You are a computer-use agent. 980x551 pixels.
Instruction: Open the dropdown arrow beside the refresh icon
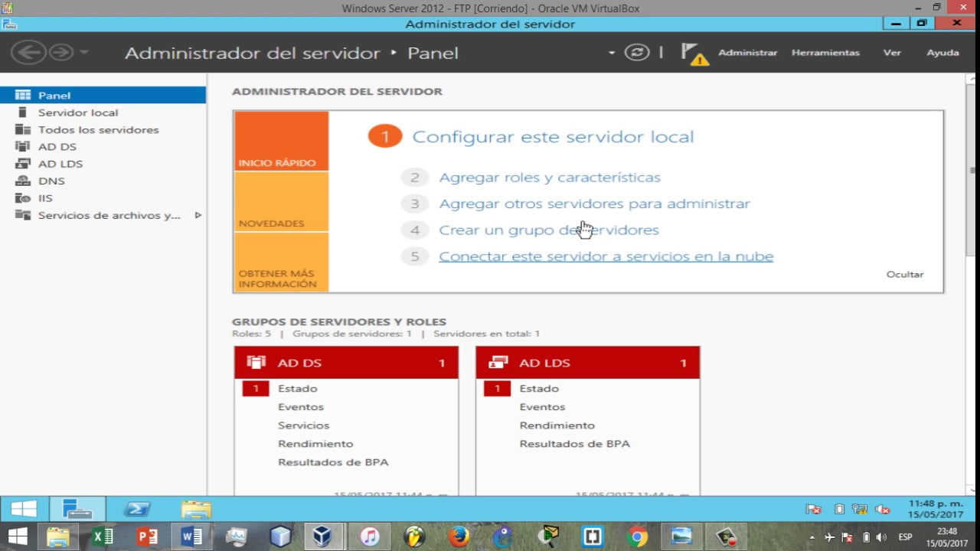tap(611, 53)
